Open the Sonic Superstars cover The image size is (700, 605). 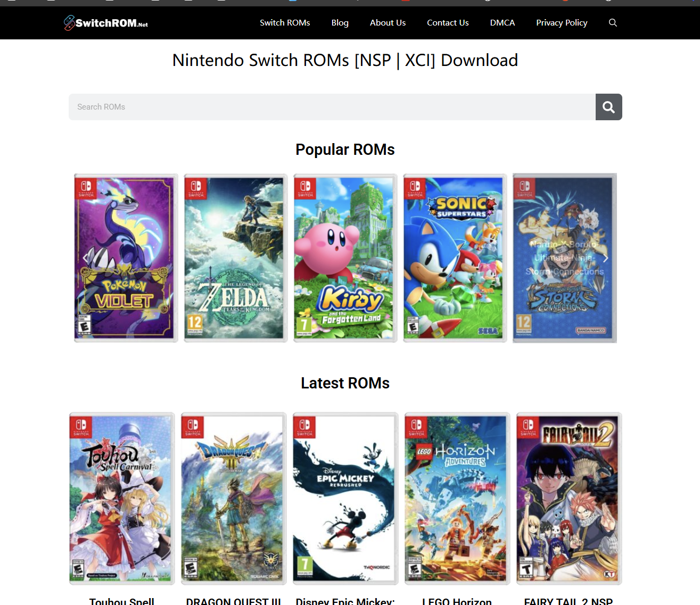click(455, 258)
